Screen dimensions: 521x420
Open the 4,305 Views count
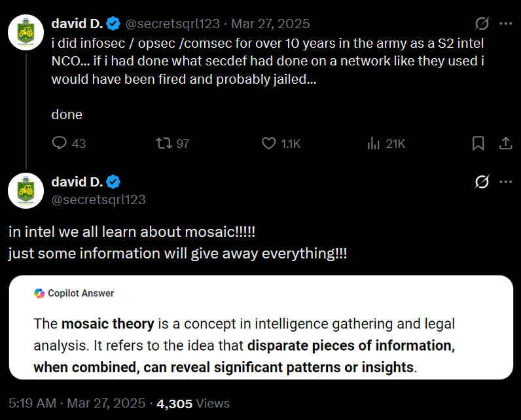click(x=193, y=403)
